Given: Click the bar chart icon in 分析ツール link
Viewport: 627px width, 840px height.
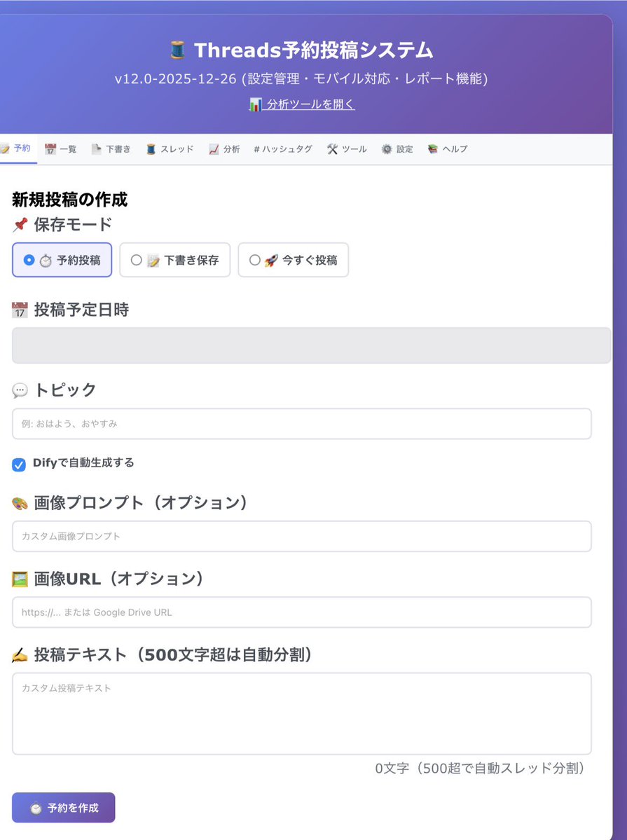Looking at the screenshot, I should coord(255,104).
